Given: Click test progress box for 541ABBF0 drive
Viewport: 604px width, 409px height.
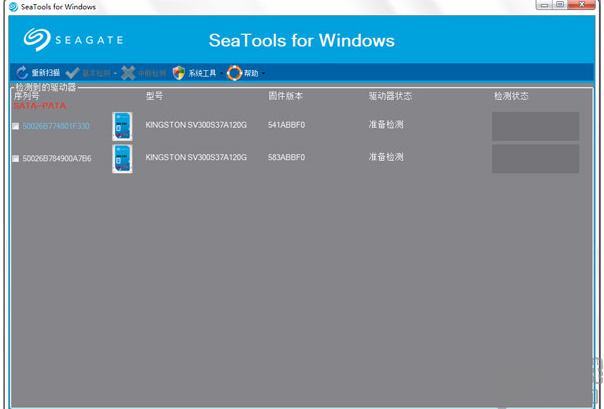Looking at the screenshot, I should coord(535,126).
